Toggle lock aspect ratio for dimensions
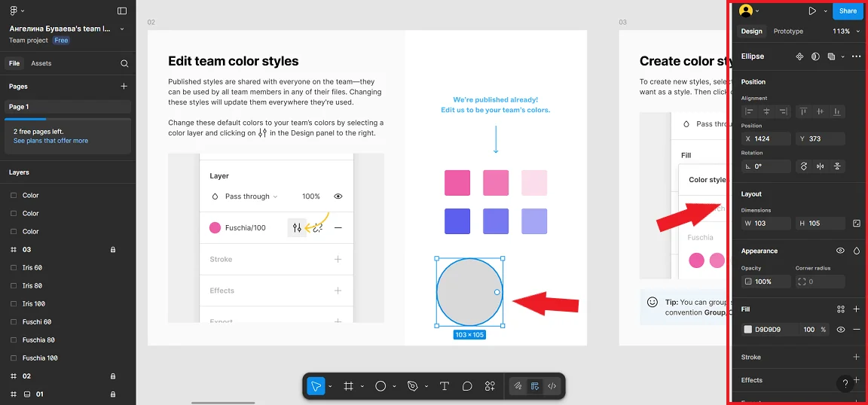The width and height of the screenshot is (868, 405). (x=857, y=224)
